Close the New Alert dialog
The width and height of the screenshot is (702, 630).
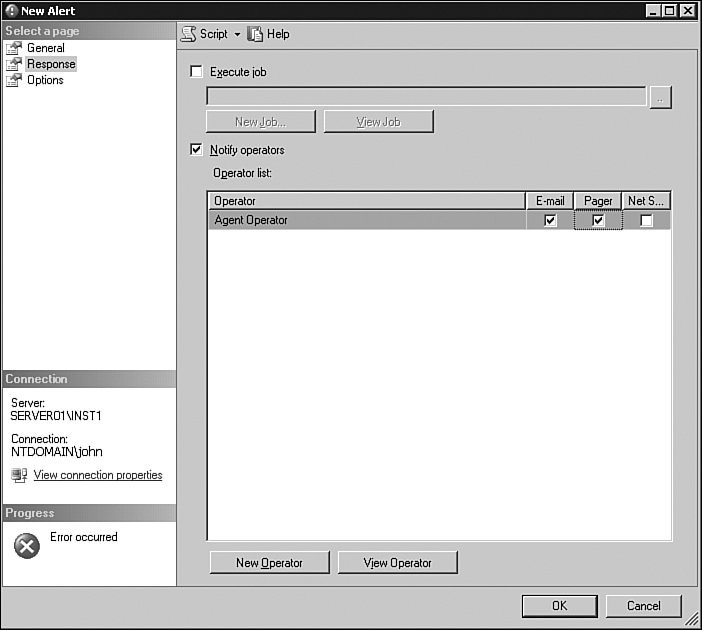click(687, 10)
